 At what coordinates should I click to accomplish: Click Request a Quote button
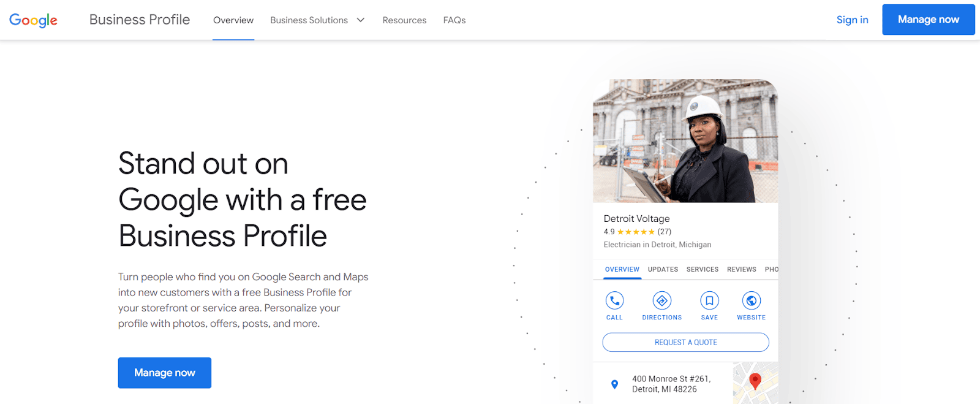tap(685, 342)
